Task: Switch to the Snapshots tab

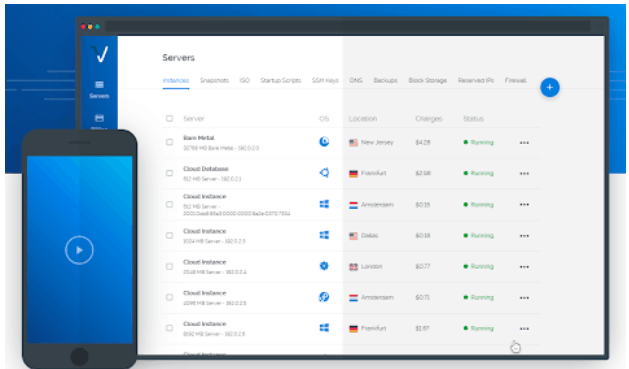Action: (x=214, y=80)
